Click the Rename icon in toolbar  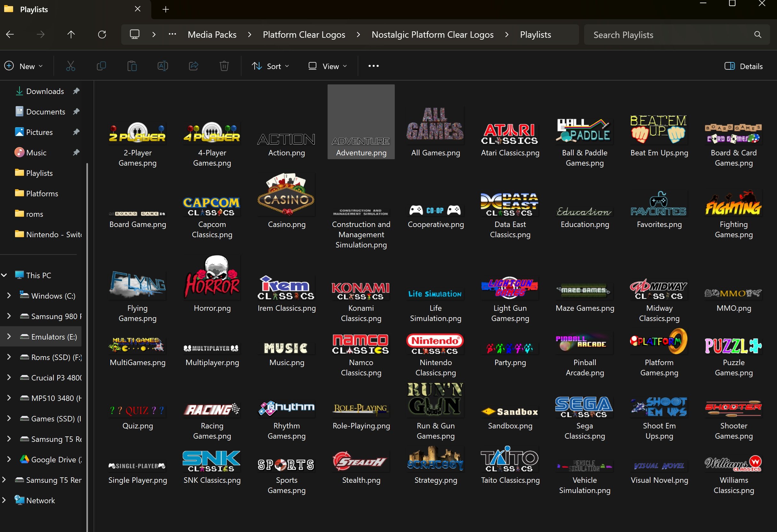pos(163,66)
